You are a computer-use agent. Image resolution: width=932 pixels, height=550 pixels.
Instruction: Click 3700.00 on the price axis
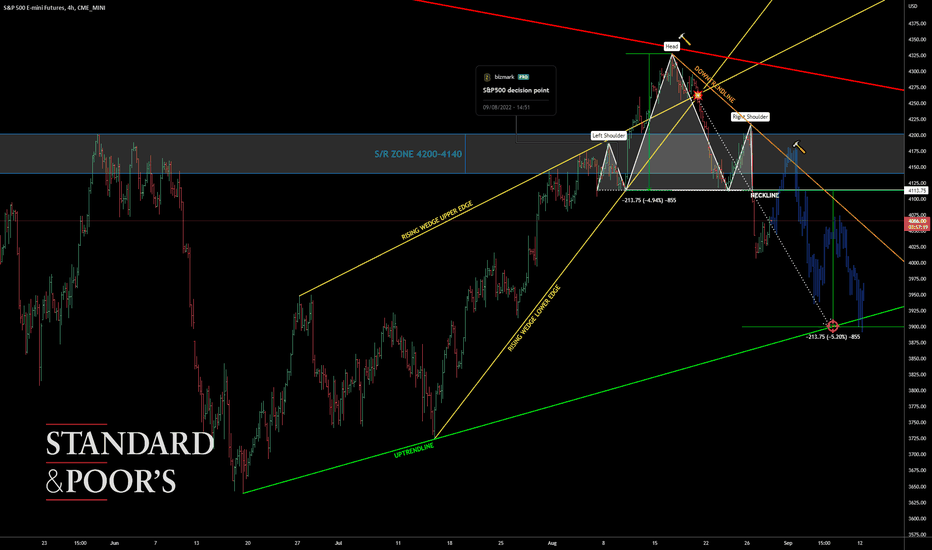(x=917, y=454)
